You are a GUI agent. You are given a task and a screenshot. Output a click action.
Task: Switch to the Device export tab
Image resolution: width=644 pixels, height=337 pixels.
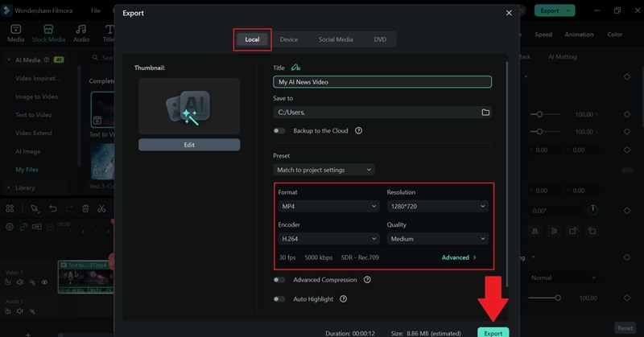click(289, 39)
